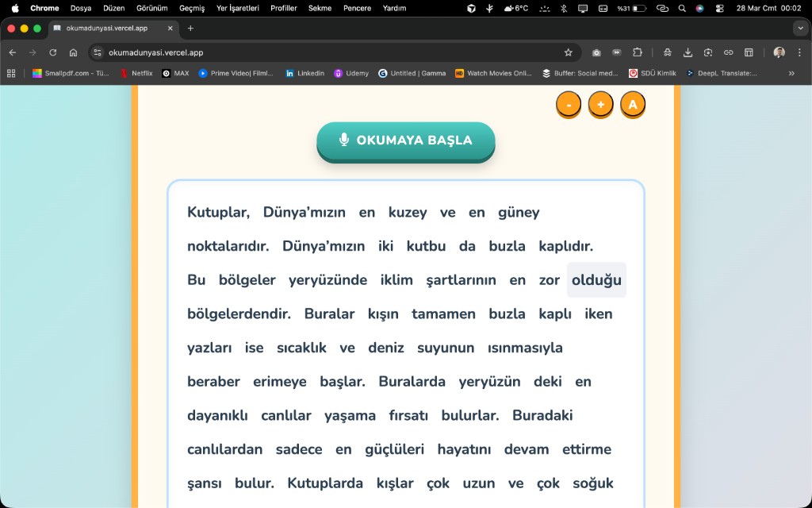Decrease font size with minus button
The width and height of the screenshot is (812, 508).
pos(569,105)
